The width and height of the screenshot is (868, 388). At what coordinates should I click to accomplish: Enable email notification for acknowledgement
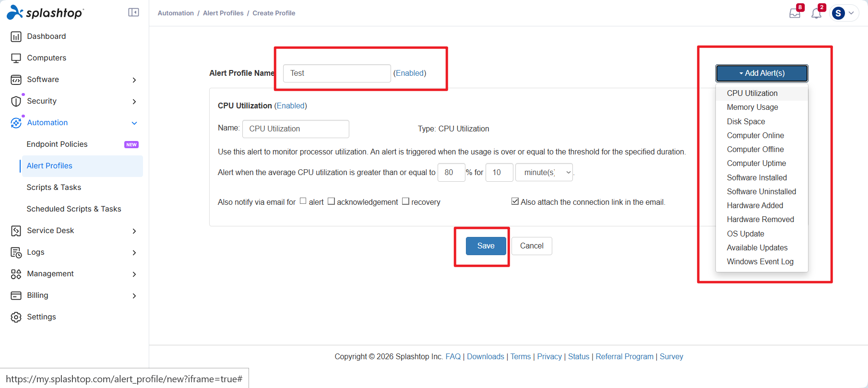click(331, 201)
